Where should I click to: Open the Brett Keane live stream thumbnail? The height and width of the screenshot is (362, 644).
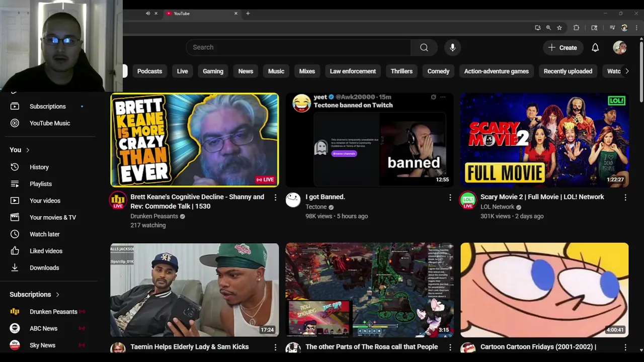point(195,140)
